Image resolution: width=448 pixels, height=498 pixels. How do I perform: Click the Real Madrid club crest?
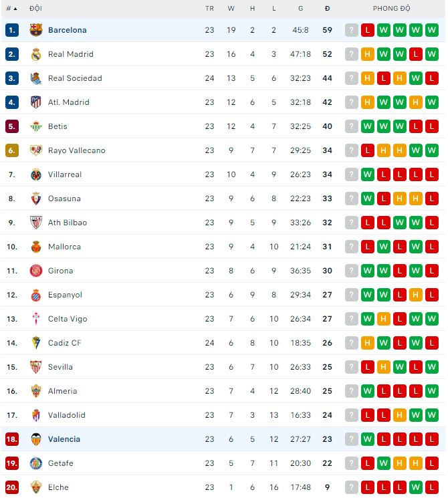[x=36, y=54]
